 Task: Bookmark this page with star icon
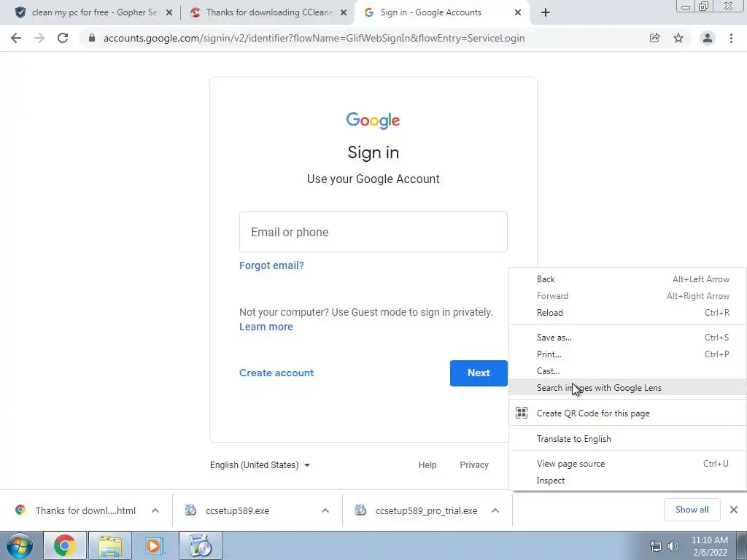[678, 38]
